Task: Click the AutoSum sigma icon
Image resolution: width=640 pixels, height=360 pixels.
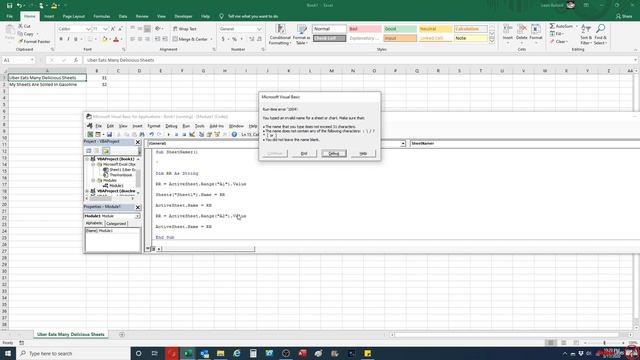Action: (552, 26)
